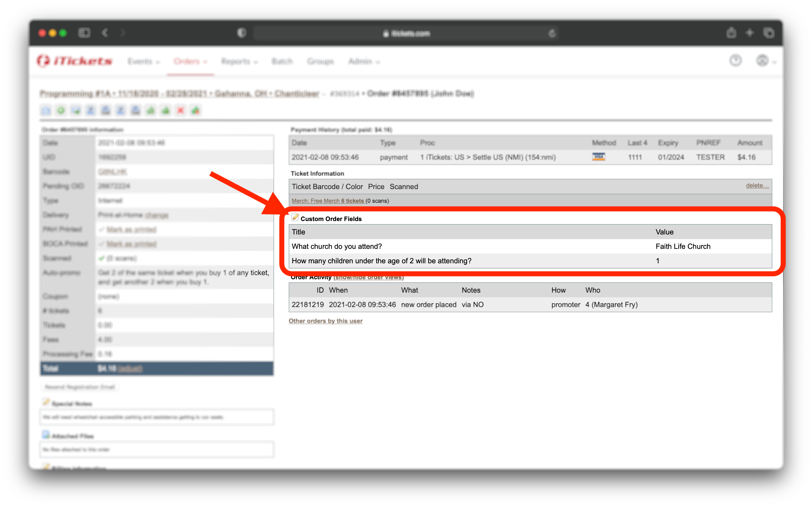Open Merch: Free Merch 6 tickets link
This screenshot has width=812, height=507.
(328, 200)
